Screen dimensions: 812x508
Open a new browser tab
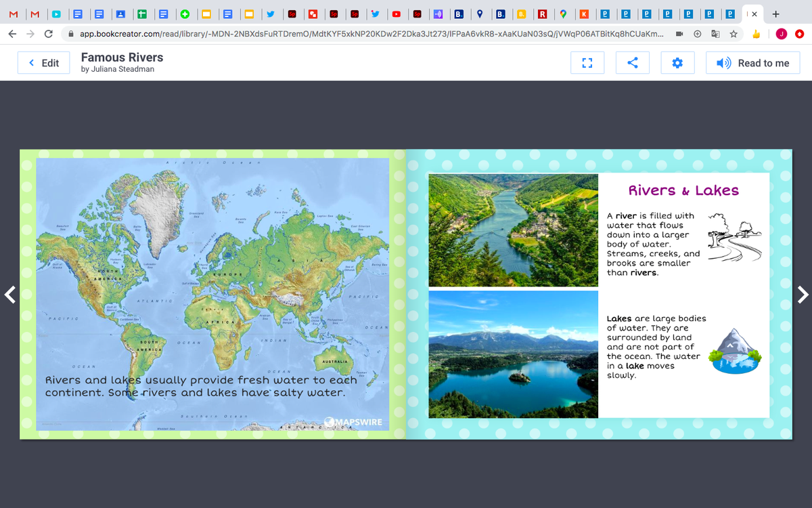(x=775, y=14)
